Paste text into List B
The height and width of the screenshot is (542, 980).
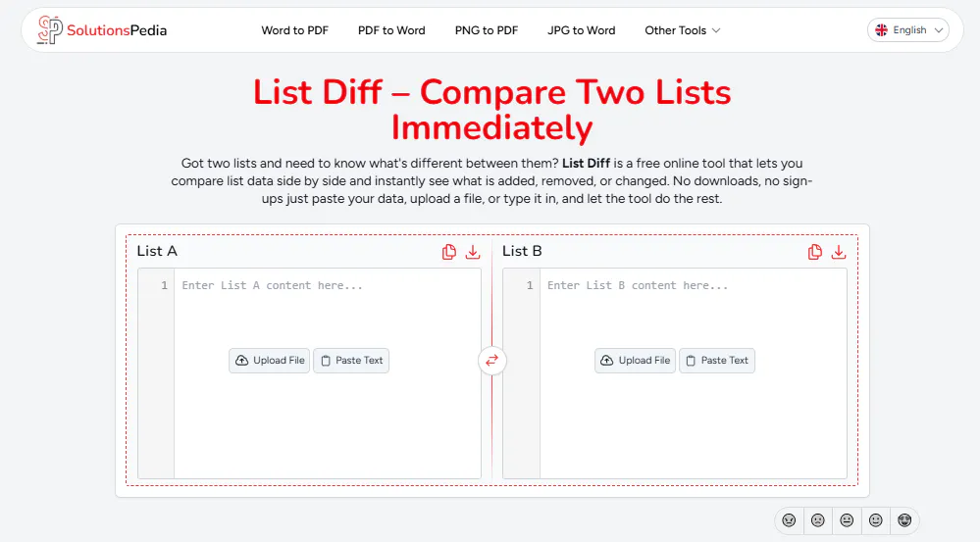717,361
